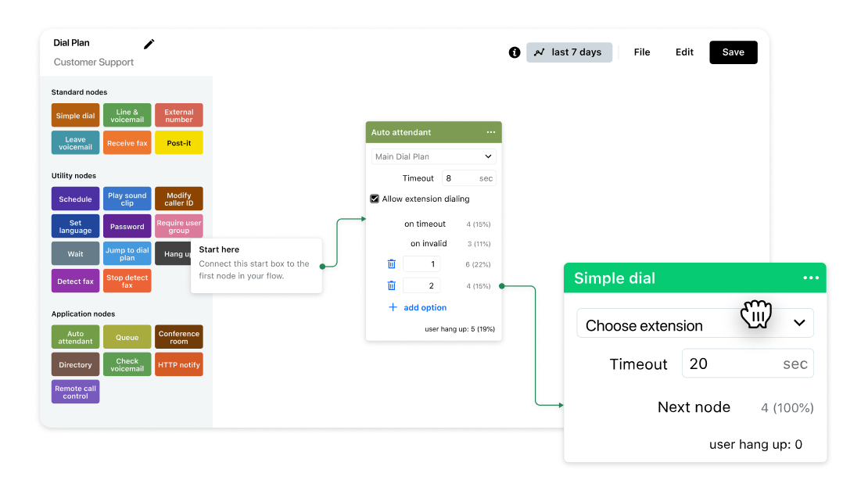Delete option 2 with its trash icon
The height and width of the screenshot is (491, 868).
coord(391,285)
